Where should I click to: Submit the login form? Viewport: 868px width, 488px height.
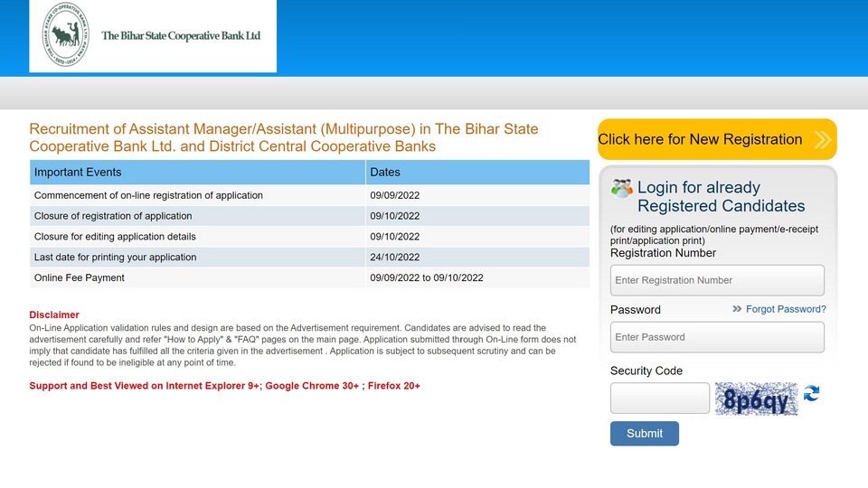coord(645,434)
